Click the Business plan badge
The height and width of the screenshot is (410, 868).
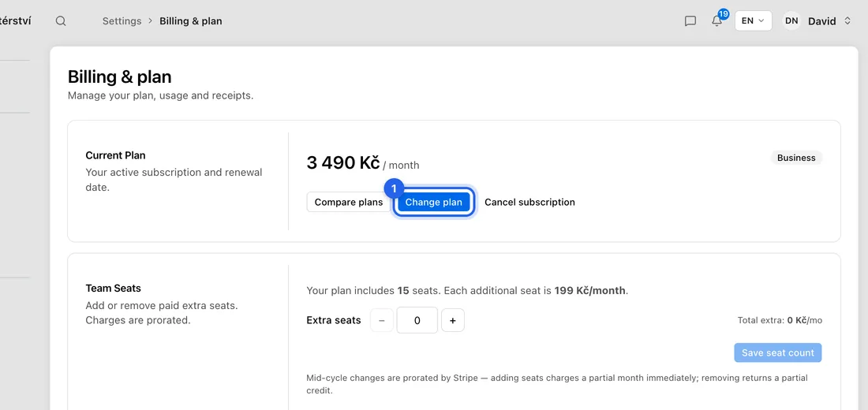tap(796, 158)
